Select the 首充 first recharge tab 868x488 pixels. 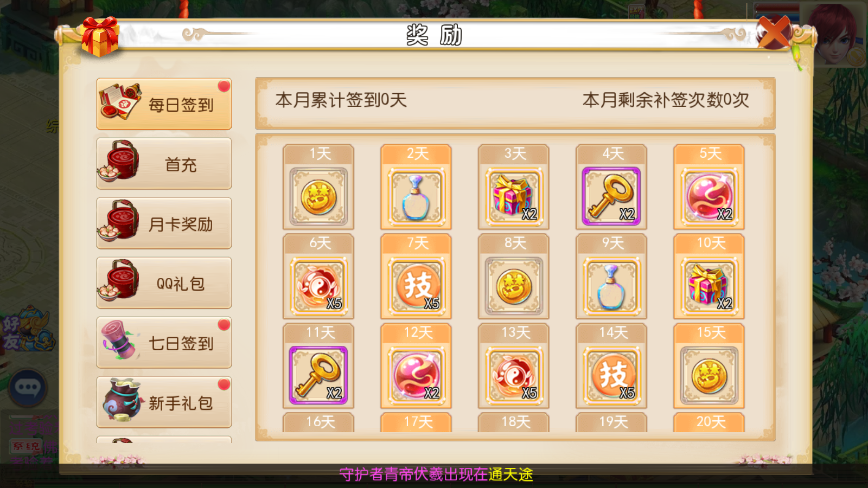coord(164,164)
